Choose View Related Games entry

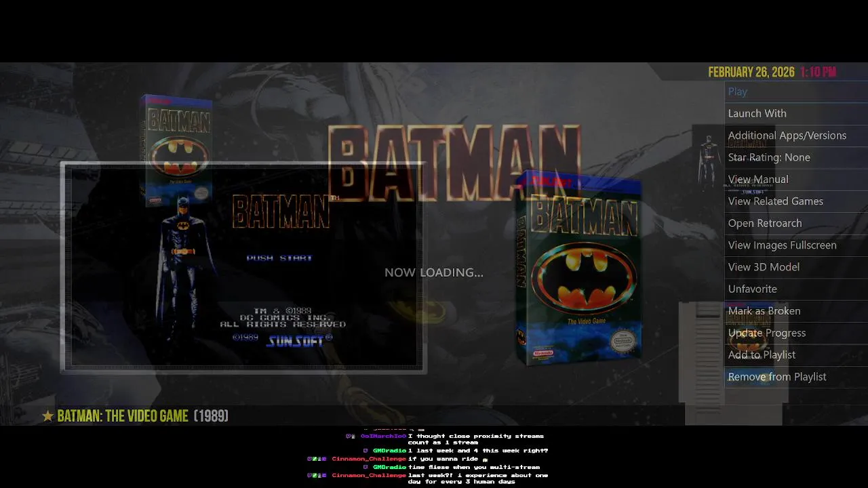[x=796, y=201]
